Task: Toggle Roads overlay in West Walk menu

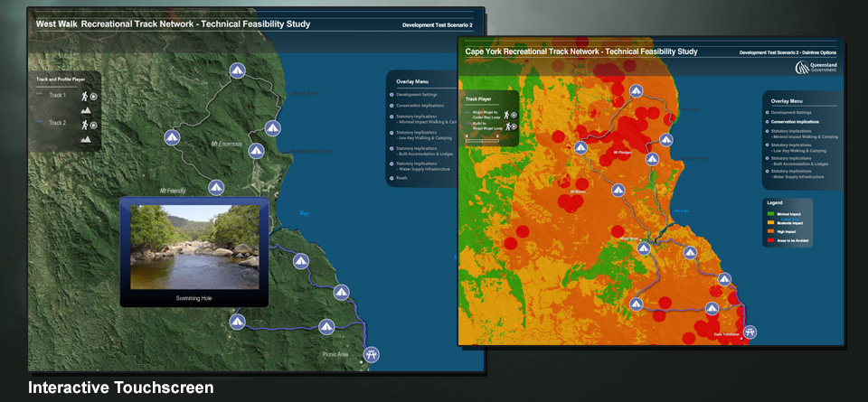Action: click(x=401, y=178)
